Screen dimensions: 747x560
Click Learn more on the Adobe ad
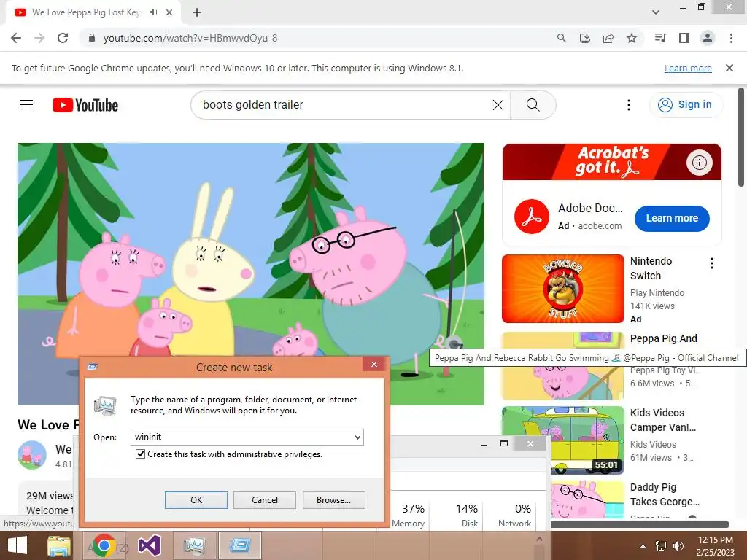pos(672,219)
